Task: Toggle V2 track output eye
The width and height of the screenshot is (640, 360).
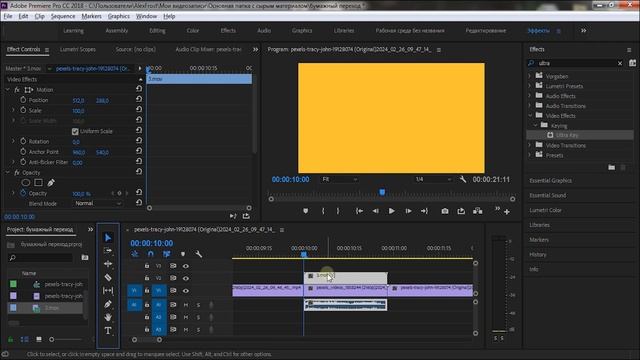Action: [186, 278]
